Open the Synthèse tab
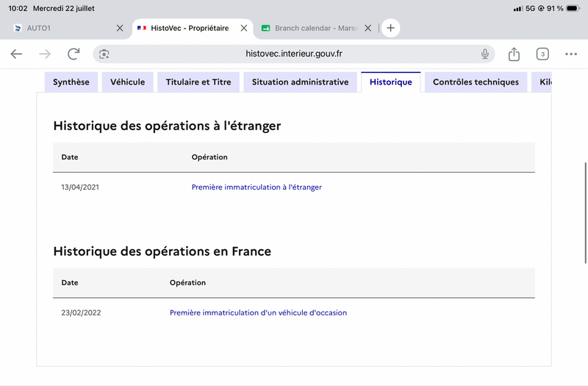The image size is (588, 386). click(71, 82)
